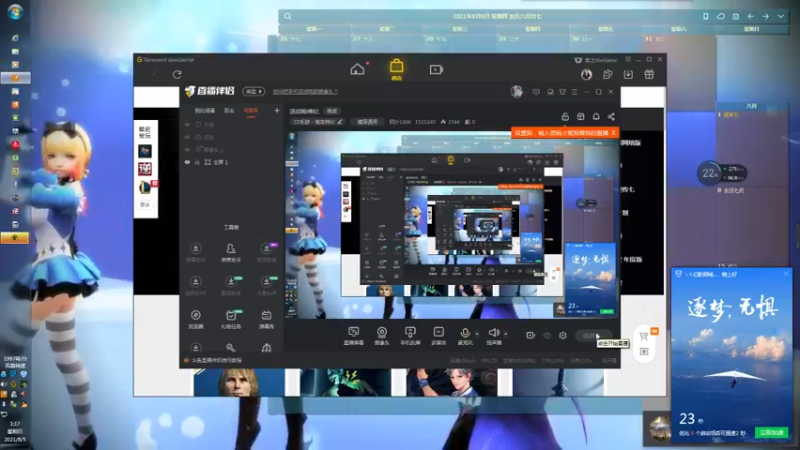Go to previous calendar page arrow

(751, 16)
